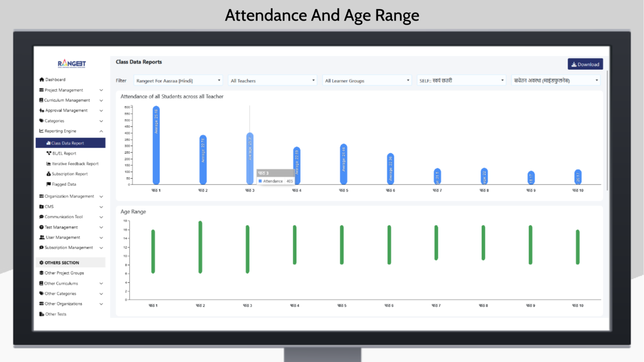Click the Dashboard home icon
Image resolution: width=644 pixels, height=362 pixels.
[42, 80]
